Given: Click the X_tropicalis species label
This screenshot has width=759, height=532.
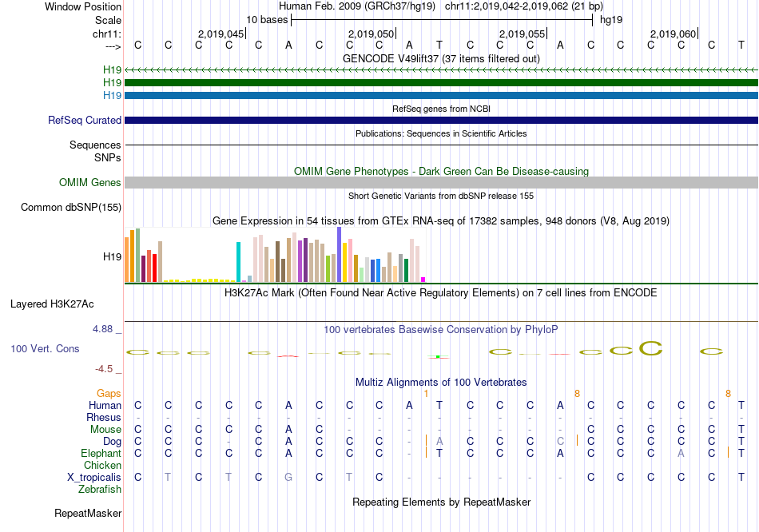Looking at the screenshot, I should [x=94, y=478].
